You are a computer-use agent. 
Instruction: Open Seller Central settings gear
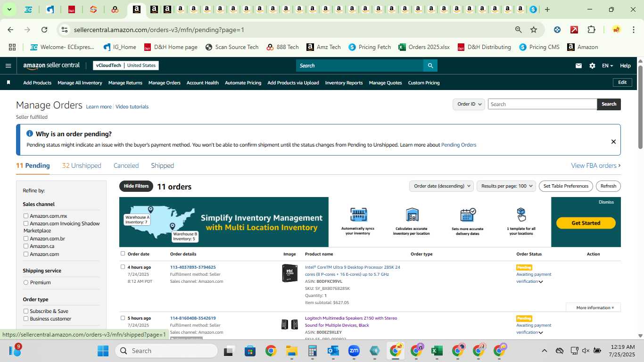click(592, 66)
